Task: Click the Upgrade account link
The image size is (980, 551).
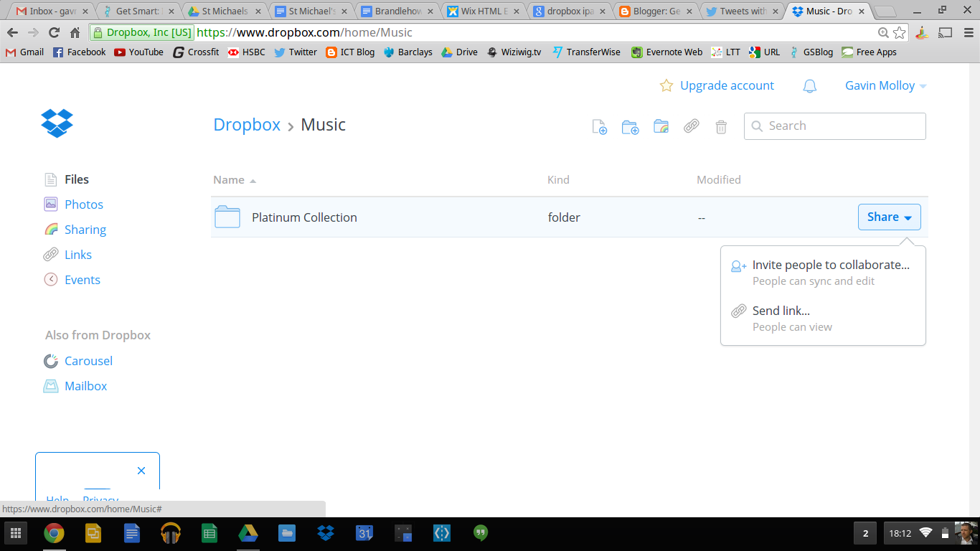Action: (727, 85)
